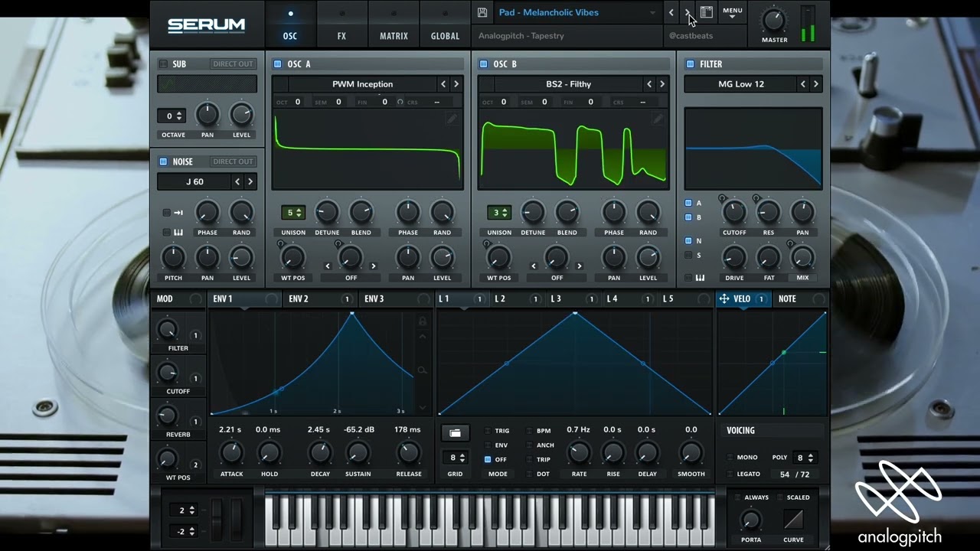Click the OSC B warp mode OFF selector
The width and height of the screenshot is (980, 551).
[557, 278]
